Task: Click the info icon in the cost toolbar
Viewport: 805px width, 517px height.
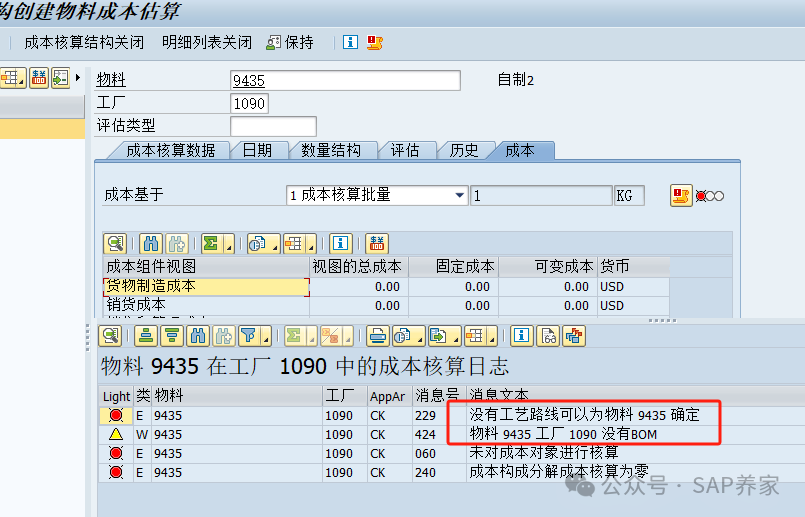Action: 340,243
